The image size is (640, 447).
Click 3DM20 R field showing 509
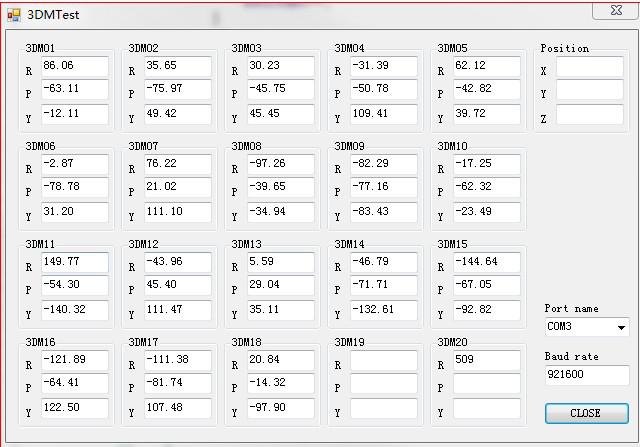point(487,360)
